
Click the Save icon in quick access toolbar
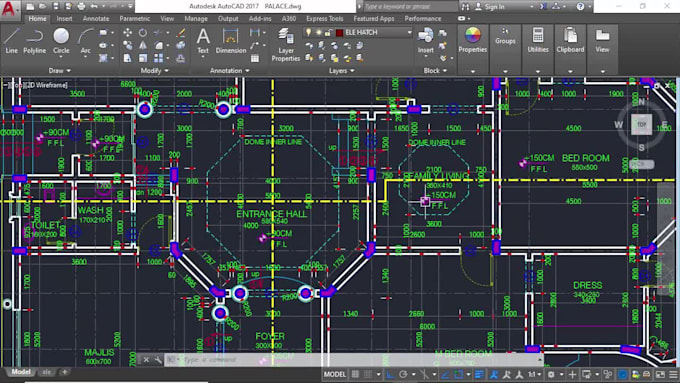click(56, 7)
